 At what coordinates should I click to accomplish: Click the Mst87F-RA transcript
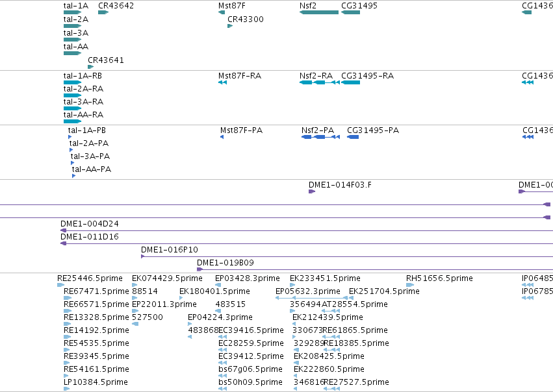pos(222,82)
